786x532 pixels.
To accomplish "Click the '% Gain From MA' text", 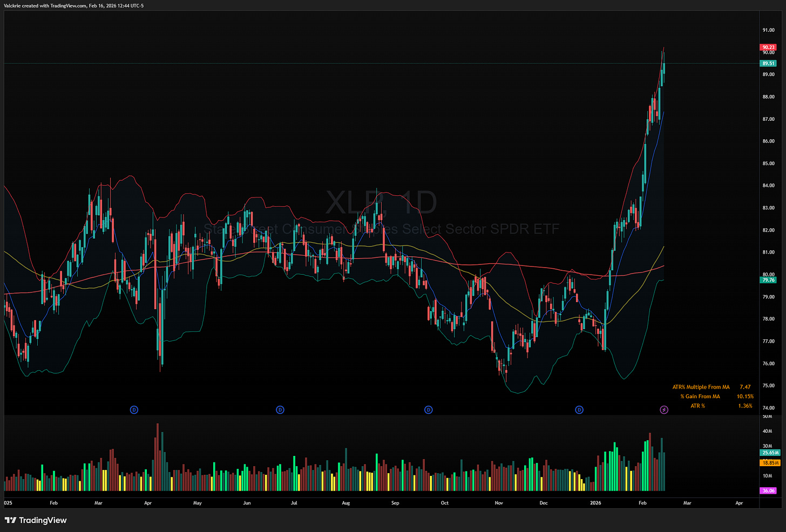I will [x=700, y=397].
